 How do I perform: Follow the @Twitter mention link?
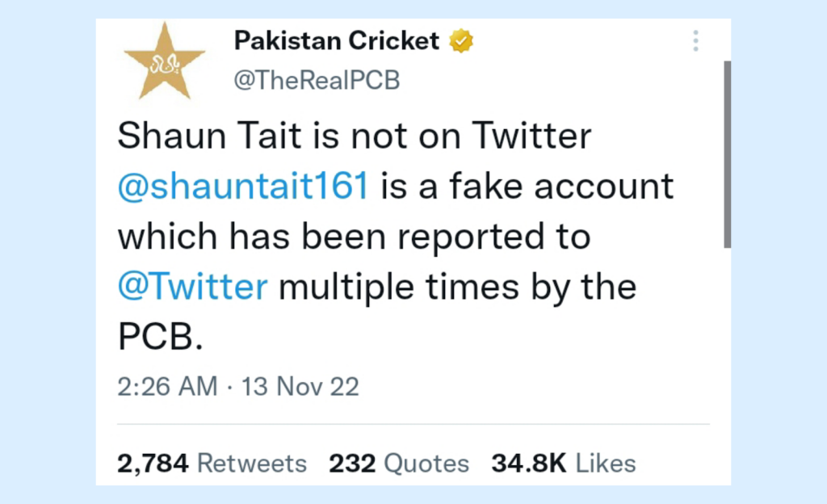click(x=192, y=286)
